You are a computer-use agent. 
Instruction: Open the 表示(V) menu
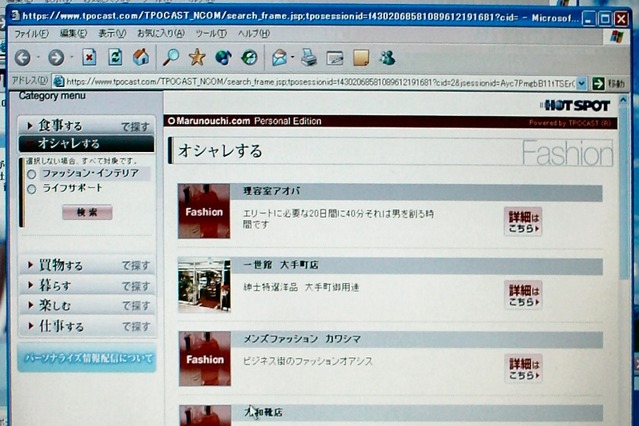[112, 33]
